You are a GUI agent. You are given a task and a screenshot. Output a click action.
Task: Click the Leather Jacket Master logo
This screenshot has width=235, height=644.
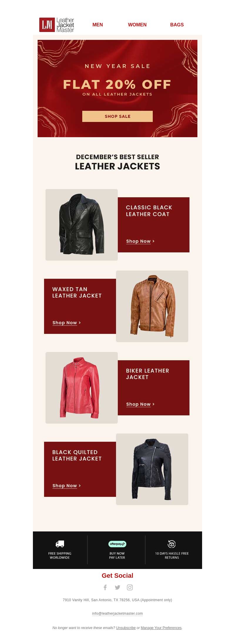pos(57,25)
